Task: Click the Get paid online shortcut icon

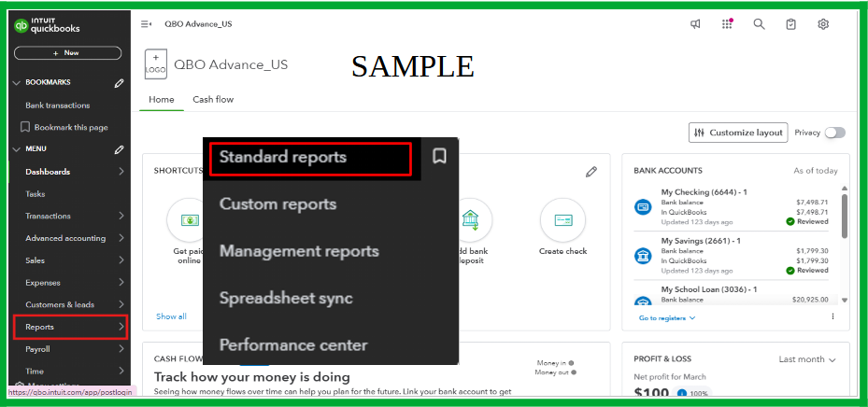Action: tap(190, 220)
